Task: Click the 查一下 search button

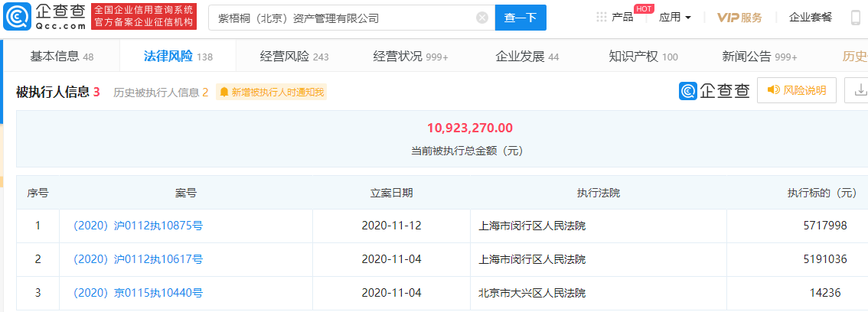Action: pyautogui.click(x=520, y=18)
